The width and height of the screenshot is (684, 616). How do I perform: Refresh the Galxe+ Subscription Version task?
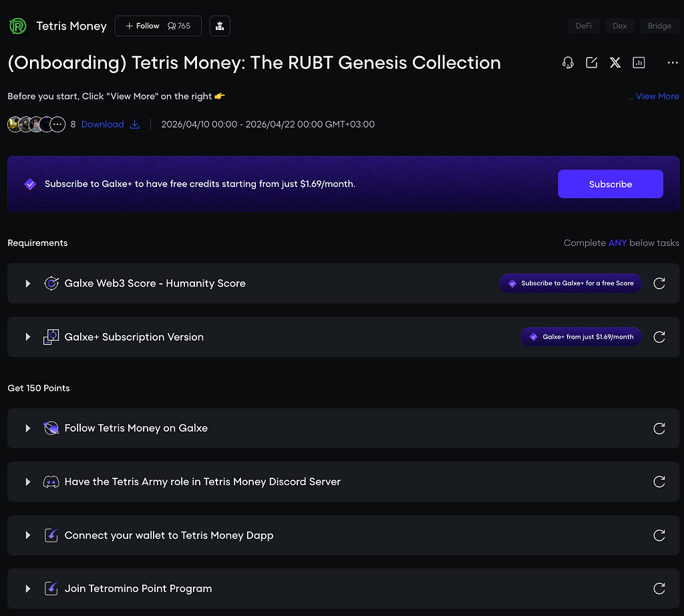pyautogui.click(x=659, y=337)
